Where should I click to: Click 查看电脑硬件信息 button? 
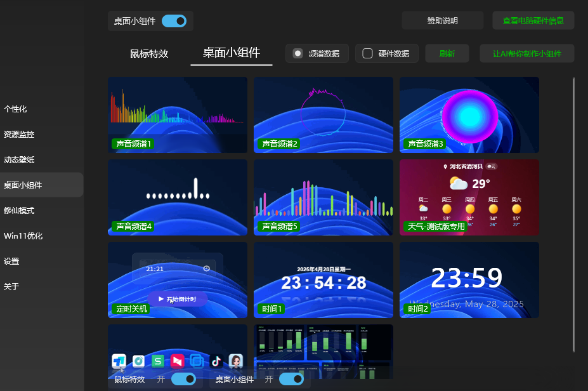pyautogui.click(x=533, y=21)
